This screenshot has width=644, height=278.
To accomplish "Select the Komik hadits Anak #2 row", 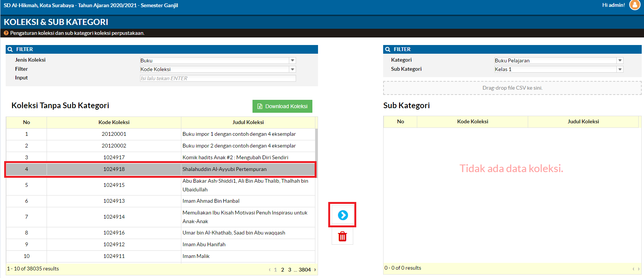I will [161, 157].
